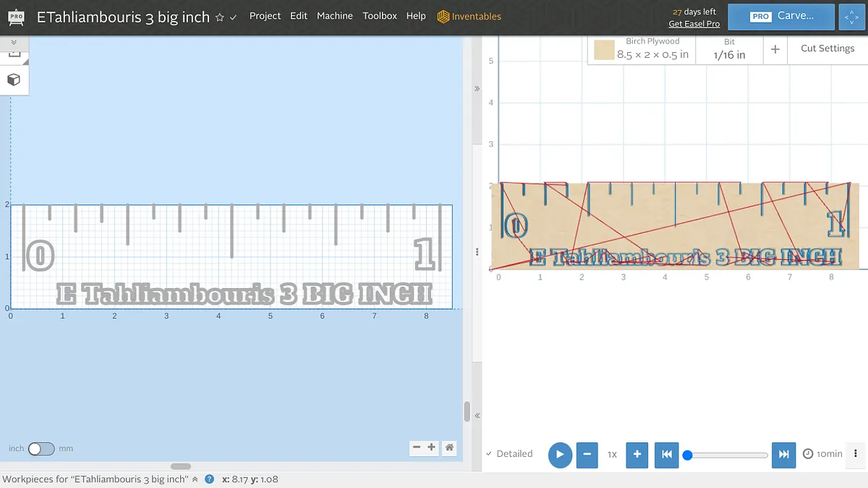This screenshot has height=488, width=868.
Task: Open the machine jog arrows control
Action: click(851, 17)
